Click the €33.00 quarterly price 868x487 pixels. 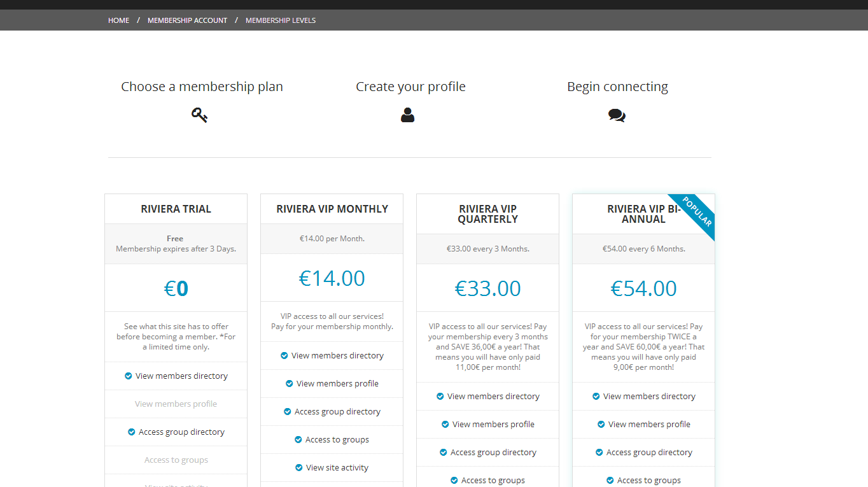(x=487, y=288)
